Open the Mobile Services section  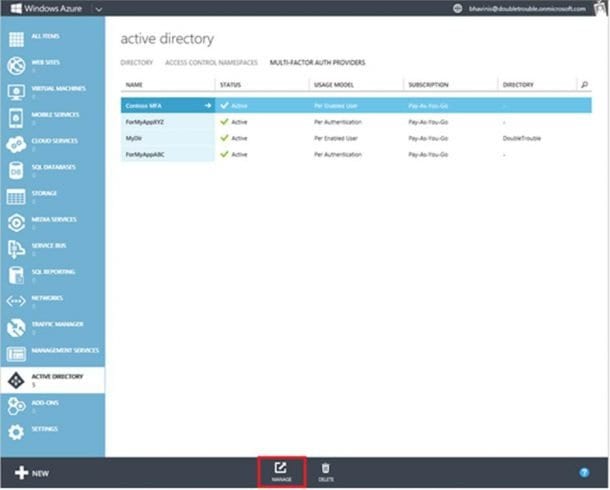coord(17,119)
